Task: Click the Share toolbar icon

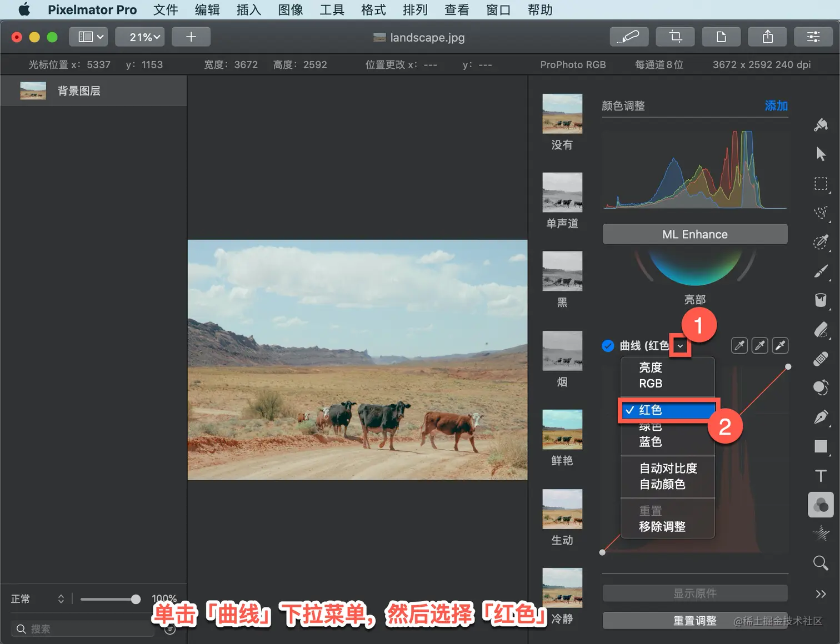Action: 768,37
